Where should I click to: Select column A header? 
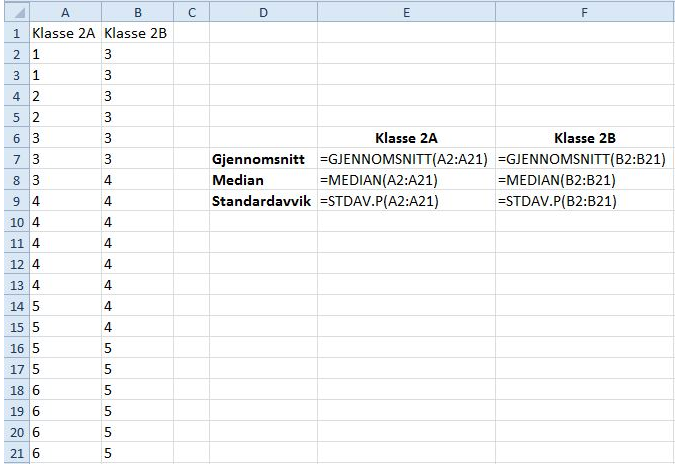65,11
